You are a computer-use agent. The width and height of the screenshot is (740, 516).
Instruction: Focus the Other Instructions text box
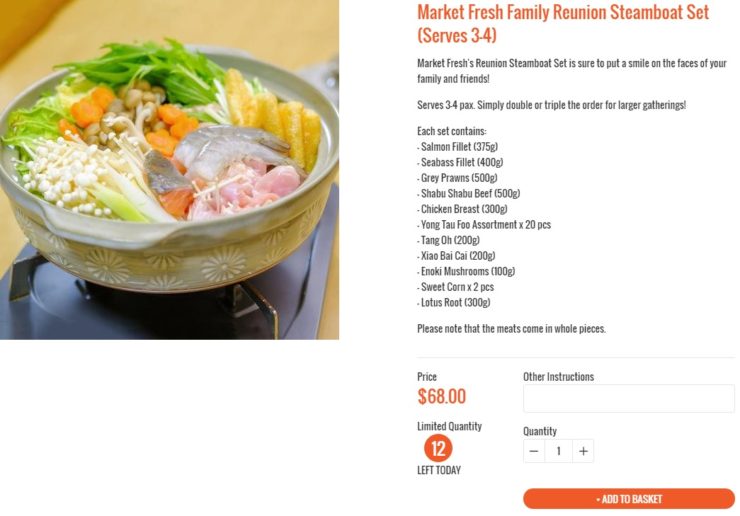[x=629, y=398]
